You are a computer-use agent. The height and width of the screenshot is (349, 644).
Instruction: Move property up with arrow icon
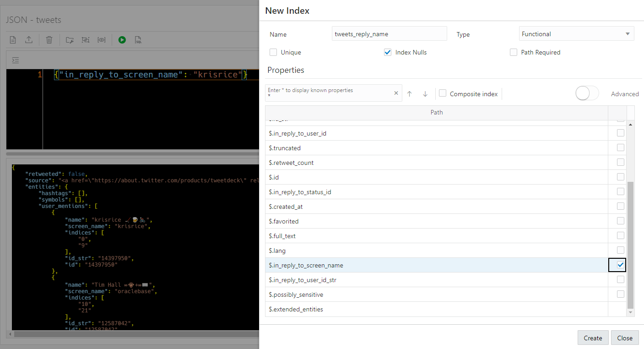pos(410,94)
